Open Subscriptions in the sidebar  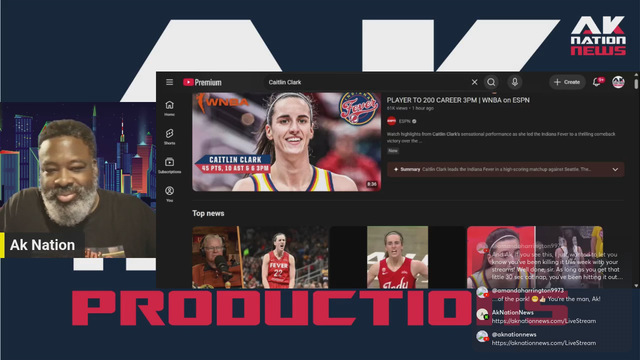pos(169,165)
